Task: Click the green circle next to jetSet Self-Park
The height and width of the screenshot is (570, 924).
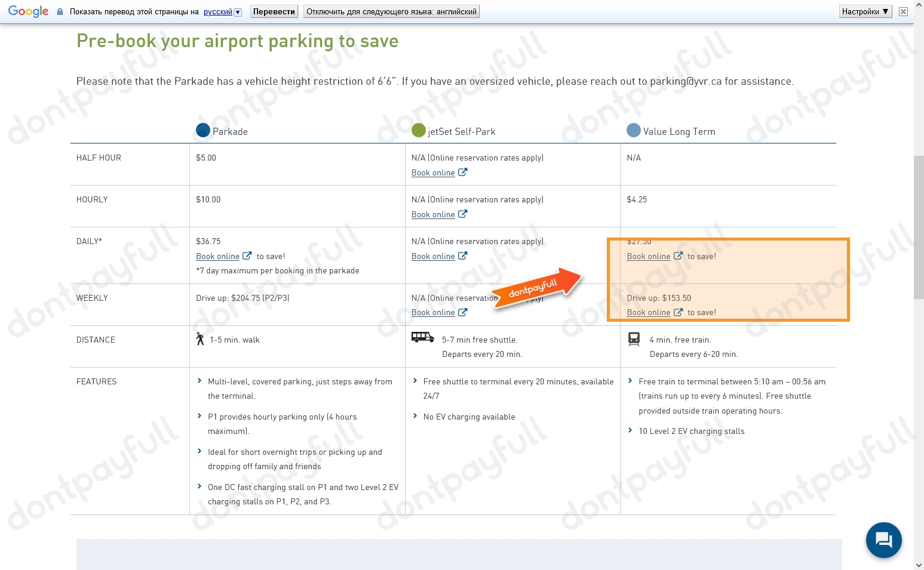Action: 418,130
